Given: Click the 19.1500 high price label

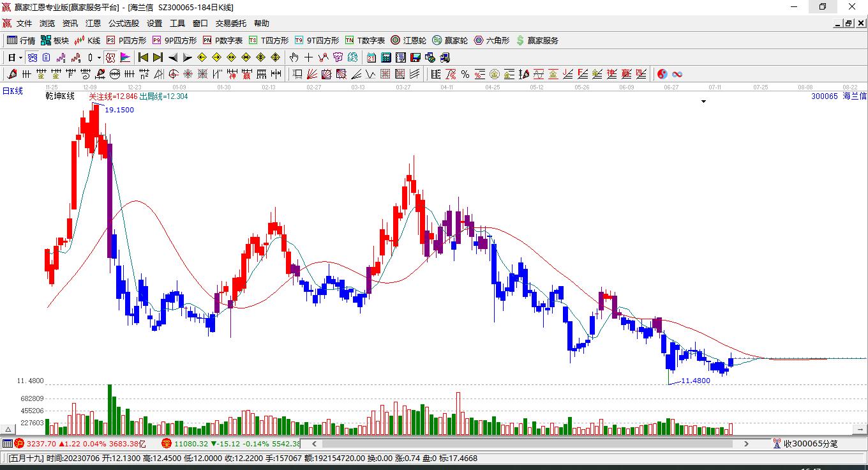Looking at the screenshot, I should click(x=119, y=110).
